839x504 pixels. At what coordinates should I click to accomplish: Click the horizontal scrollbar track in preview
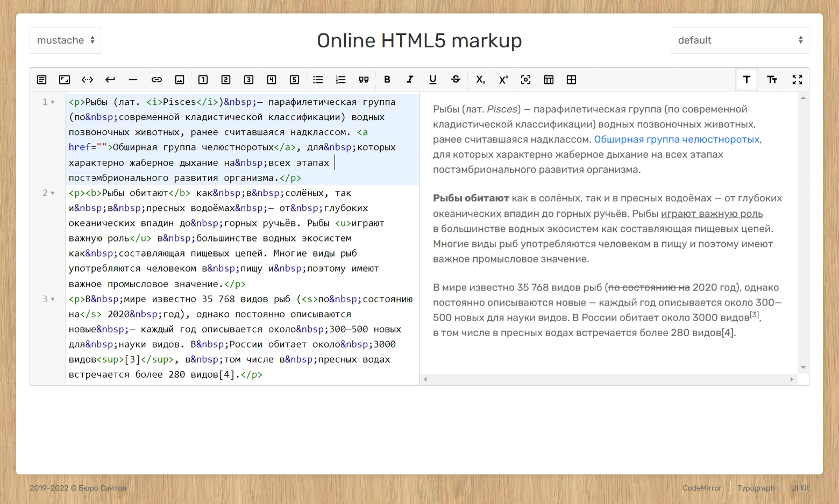coord(608,379)
